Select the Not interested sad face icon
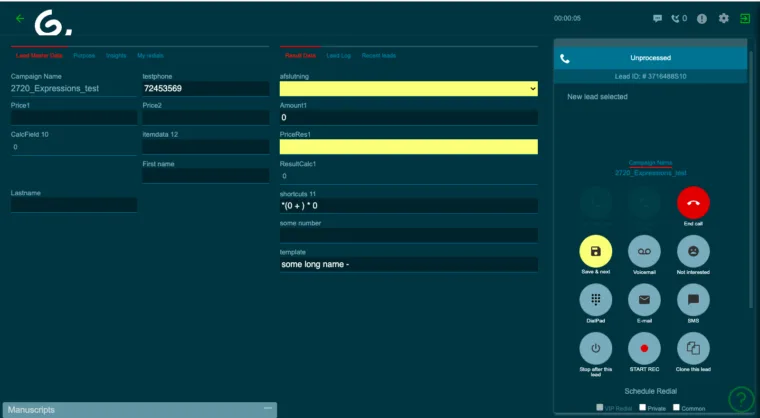760x418 pixels. coord(693,251)
